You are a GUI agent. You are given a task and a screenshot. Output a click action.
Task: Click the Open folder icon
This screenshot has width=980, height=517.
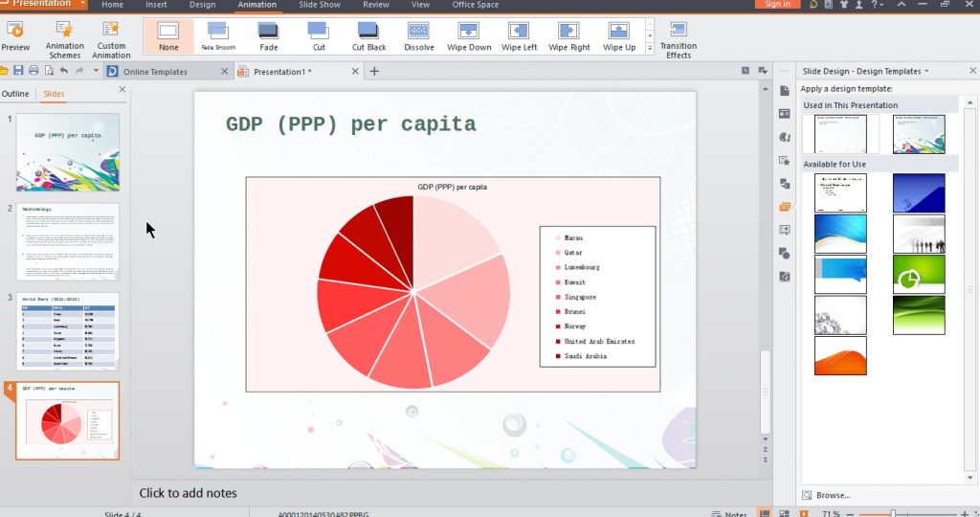point(4,71)
